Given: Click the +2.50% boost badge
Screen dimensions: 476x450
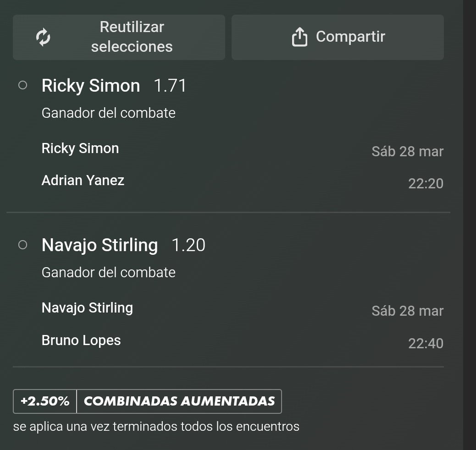Looking at the screenshot, I should [x=45, y=401].
